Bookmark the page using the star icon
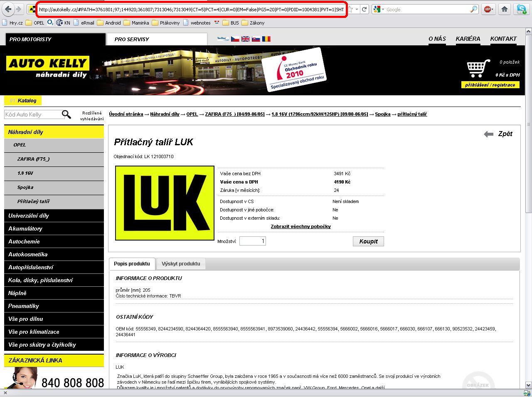This screenshot has height=397, width=532. tap(351, 9)
